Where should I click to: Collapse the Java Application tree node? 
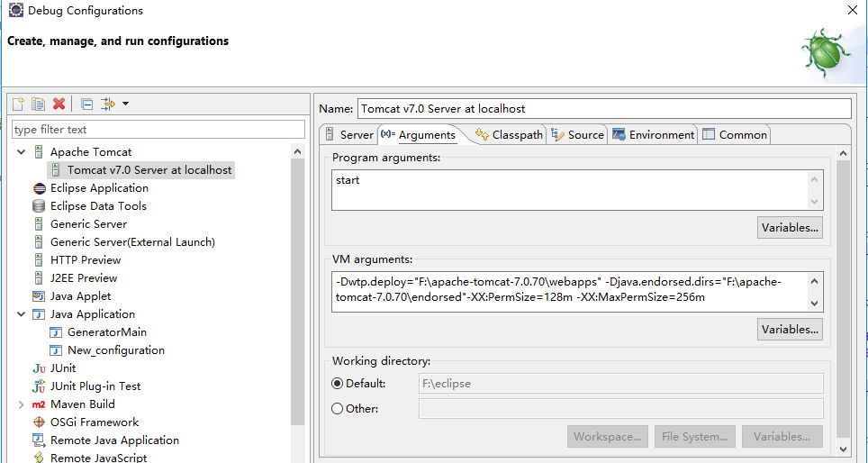(21, 314)
